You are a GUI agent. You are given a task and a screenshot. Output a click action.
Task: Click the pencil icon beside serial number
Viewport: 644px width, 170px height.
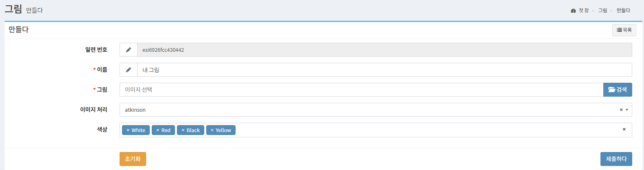point(129,50)
